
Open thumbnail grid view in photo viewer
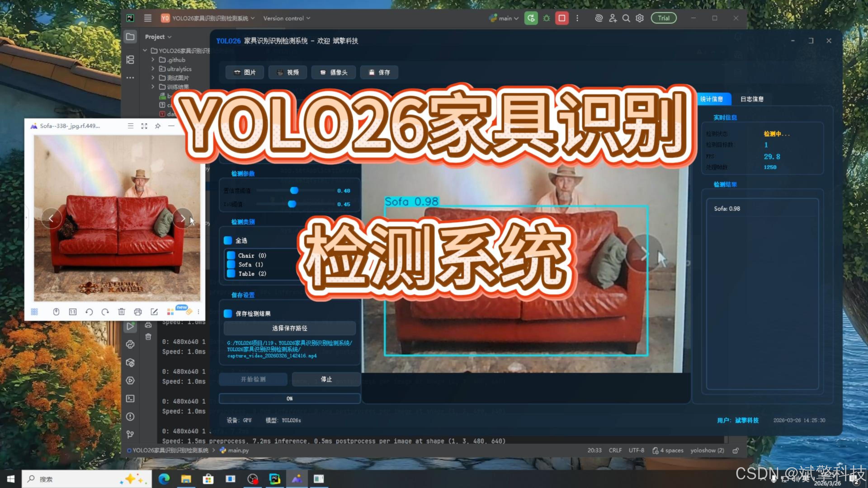point(34,312)
